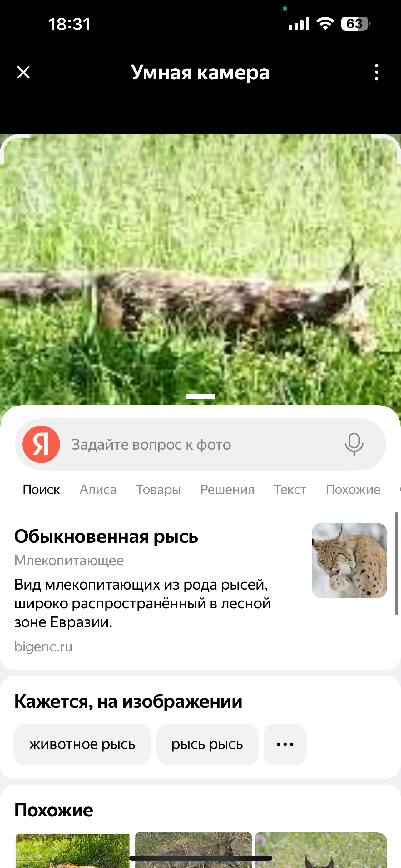
Task: Tap the животное рысь suggestion chip
Action: click(x=82, y=744)
